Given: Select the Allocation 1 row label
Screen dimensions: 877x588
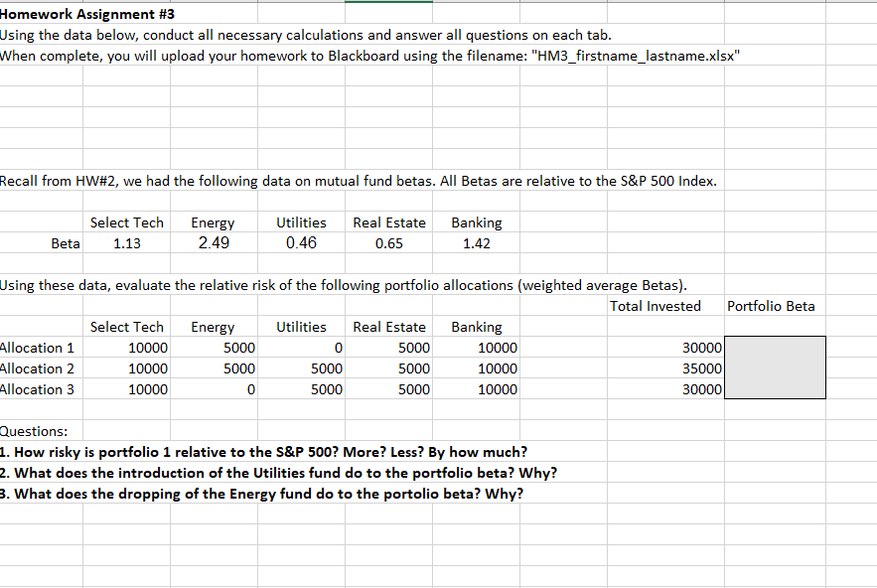Looking at the screenshot, I should (38, 348).
